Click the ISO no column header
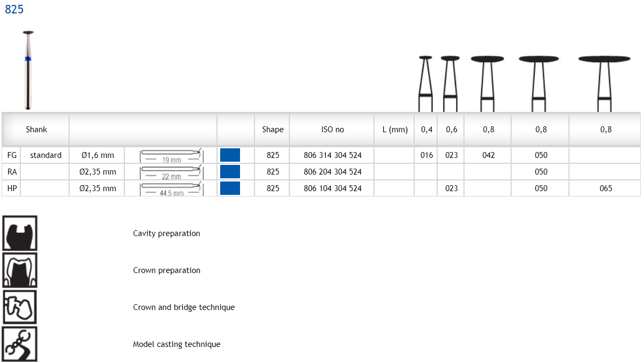This screenshot has width=644, height=363. [332, 130]
